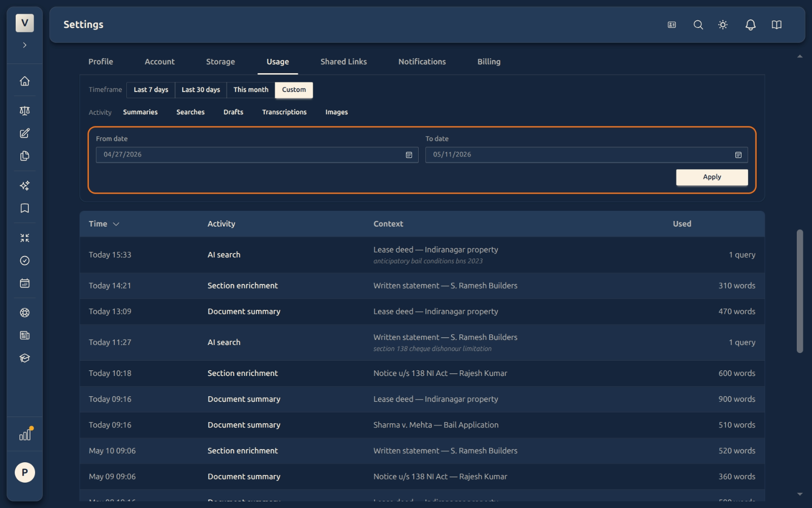Open the AI sparkles icon in sidebar
812x508 pixels.
coord(24,185)
